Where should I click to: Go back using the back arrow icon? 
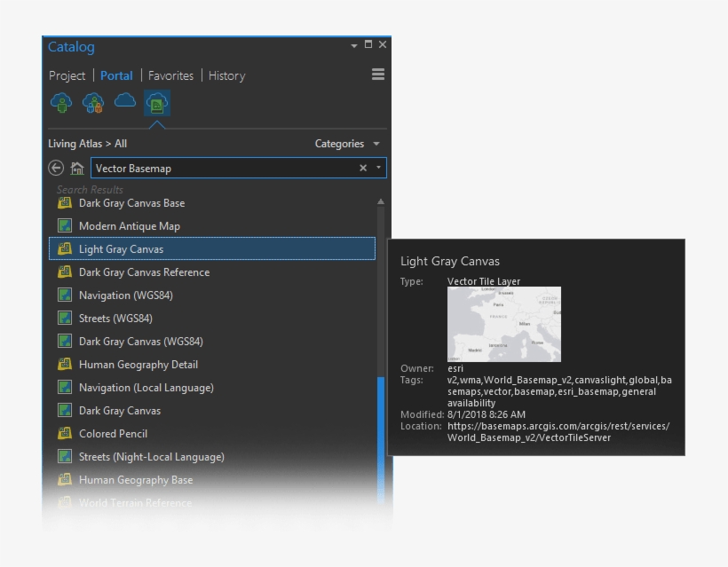pos(56,168)
